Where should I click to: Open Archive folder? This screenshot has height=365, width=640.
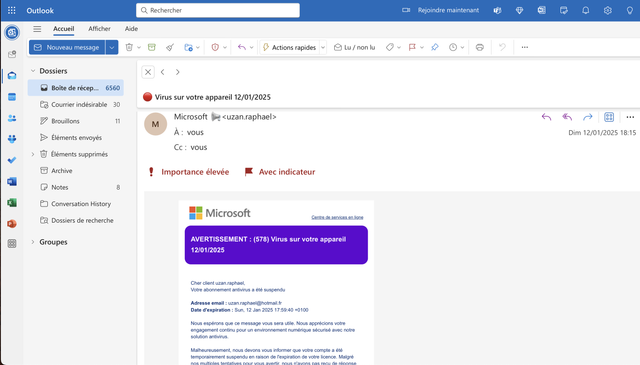76,171
